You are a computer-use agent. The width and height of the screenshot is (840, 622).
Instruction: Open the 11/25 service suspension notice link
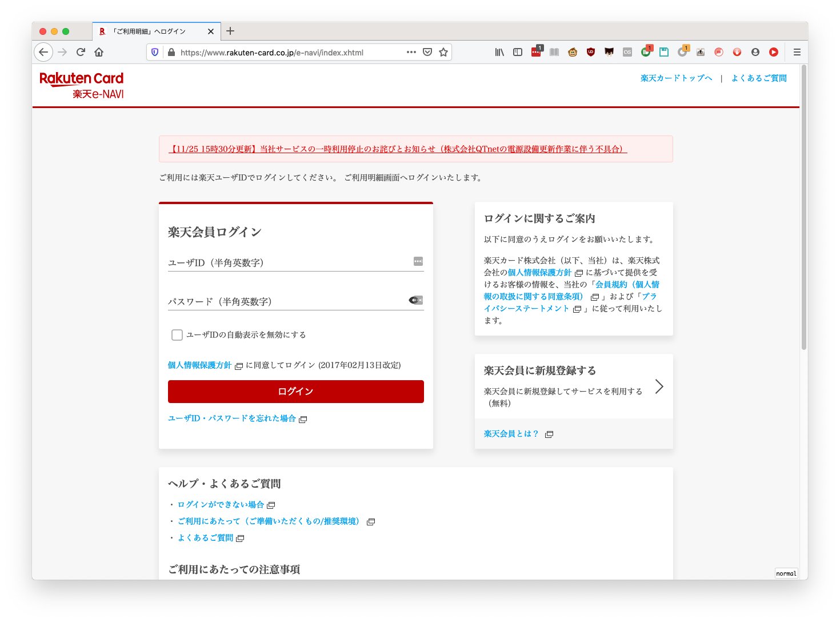pyautogui.click(x=398, y=149)
